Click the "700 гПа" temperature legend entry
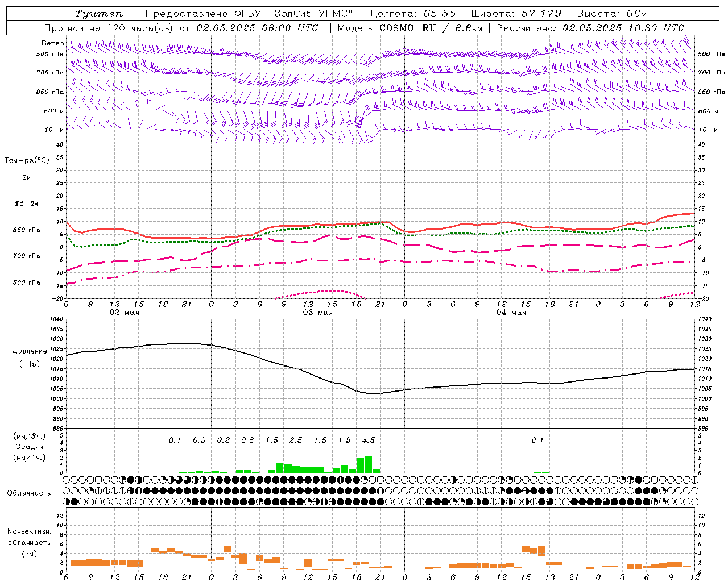The image size is (728, 582). tap(27, 256)
